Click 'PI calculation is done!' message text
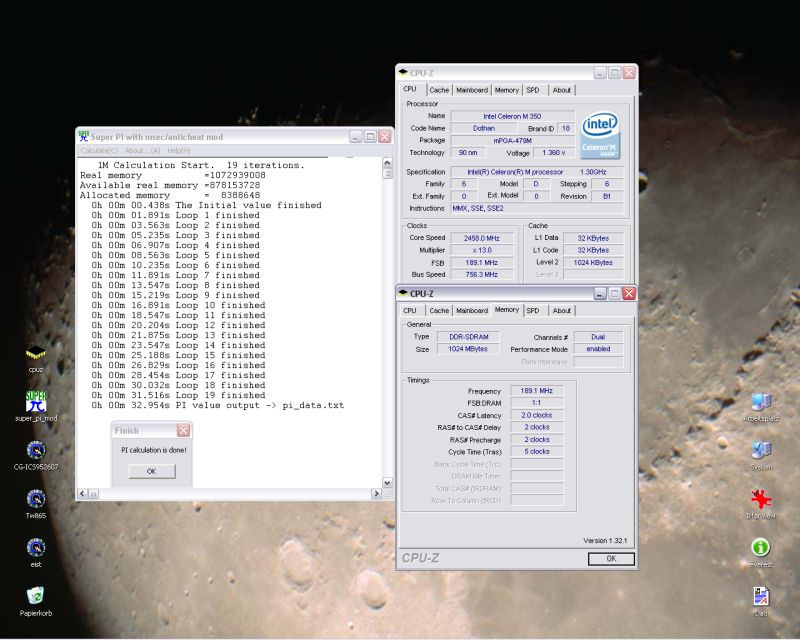The image size is (800, 640). tap(154, 450)
